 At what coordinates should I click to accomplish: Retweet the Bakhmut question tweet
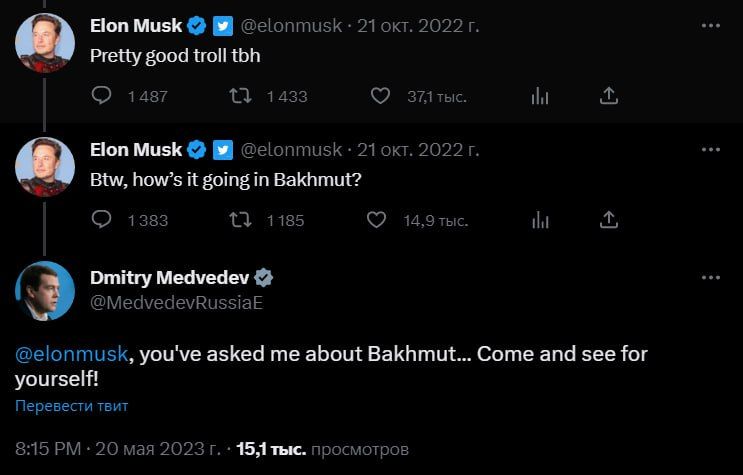tap(240, 220)
